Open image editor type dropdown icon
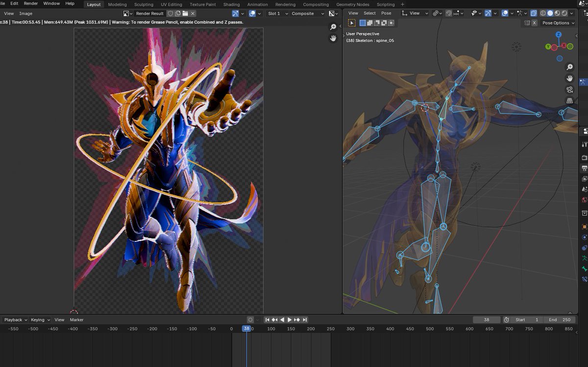The image size is (588, 367). pos(127,14)
